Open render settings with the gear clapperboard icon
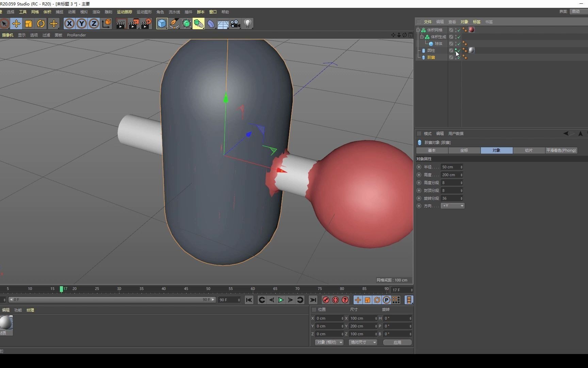 point(146,24)
